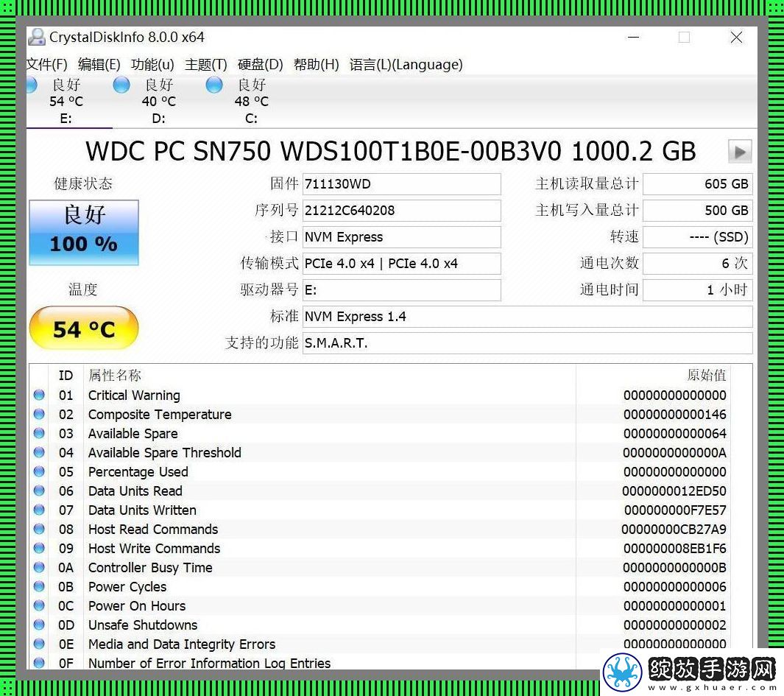Click the drive letter field E:
This screenshot has width=784, height=696.
click(x=401, y=290)
